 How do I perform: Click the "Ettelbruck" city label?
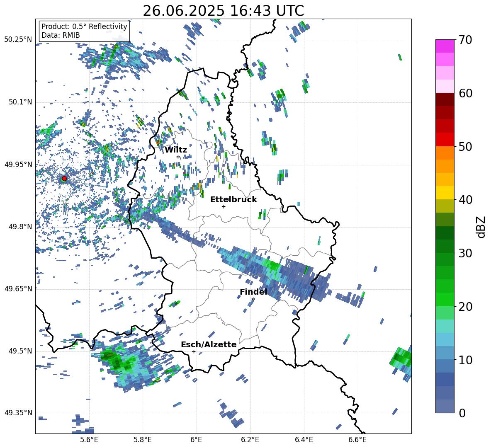tap(233, 200)
